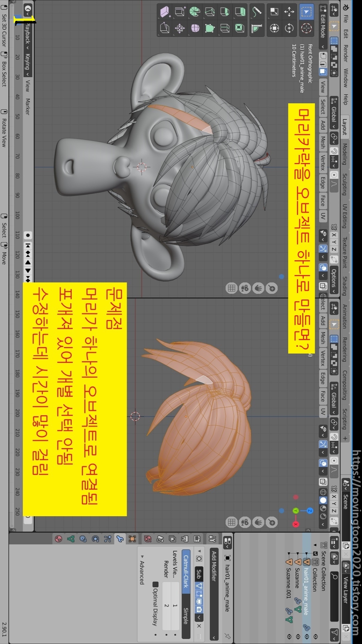The width and height of the screenshot is (362, 644).
Task: Click the Blender logo menu icon
Action: click(x=346, y=7)
